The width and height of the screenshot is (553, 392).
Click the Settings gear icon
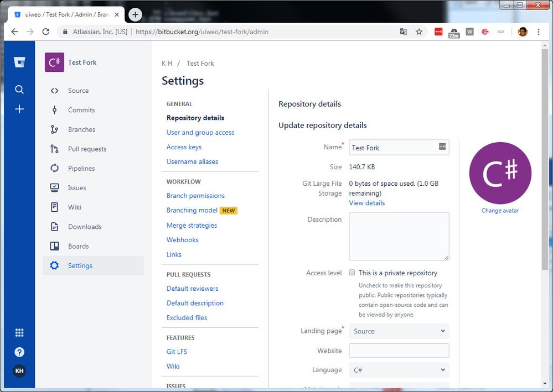click(54, 265)
